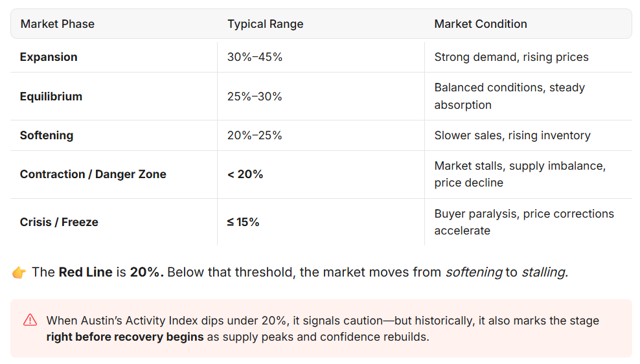Click the Equilibrium phase cell
The width and height of the screenshot is (640, 364).
click(x=51, y=97)
